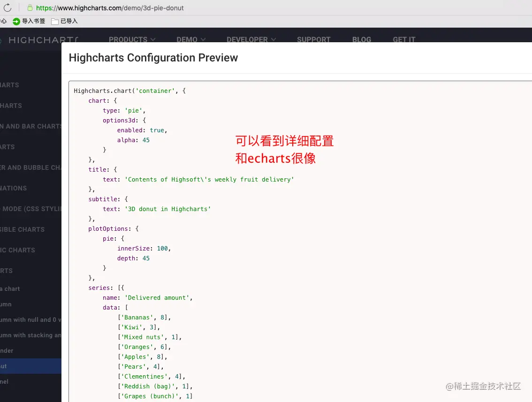The width and height of the screenshot is (532, 402).
Task: Click the 'enabled: true,' code line
Action: tap(142, 130)
